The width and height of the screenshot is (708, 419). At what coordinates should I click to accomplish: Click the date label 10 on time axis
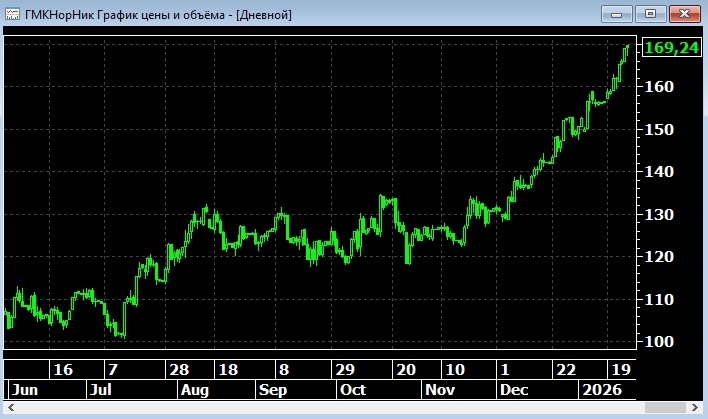pyautogui.click(x=455, y=370)
